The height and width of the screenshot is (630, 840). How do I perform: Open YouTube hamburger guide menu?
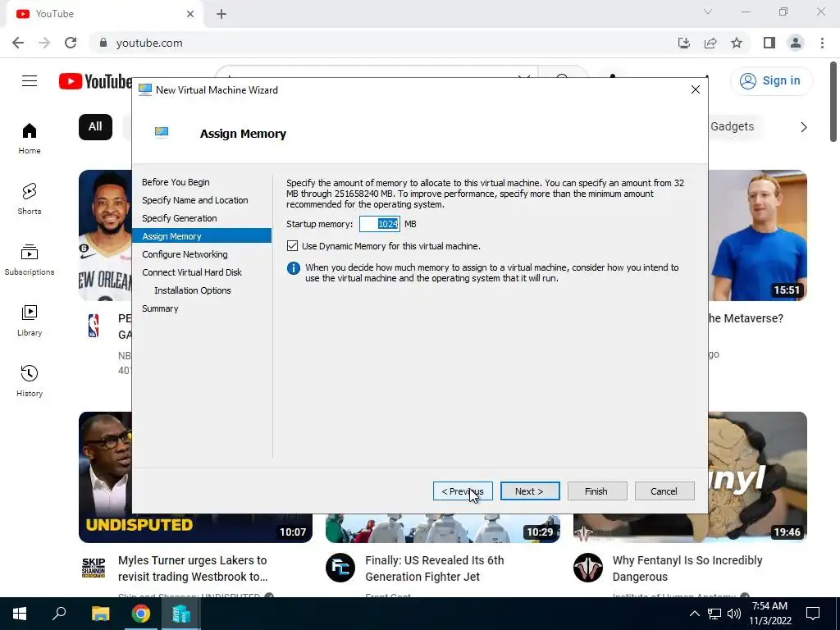pos(30,81)
